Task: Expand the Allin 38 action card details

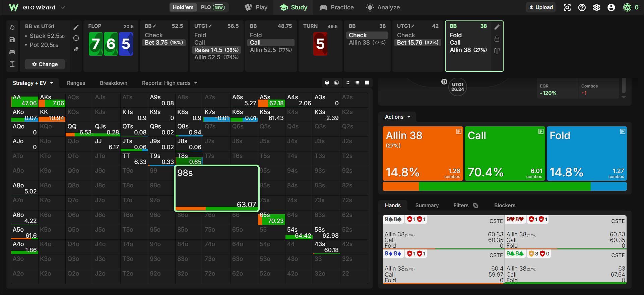Action: (459, 131)
